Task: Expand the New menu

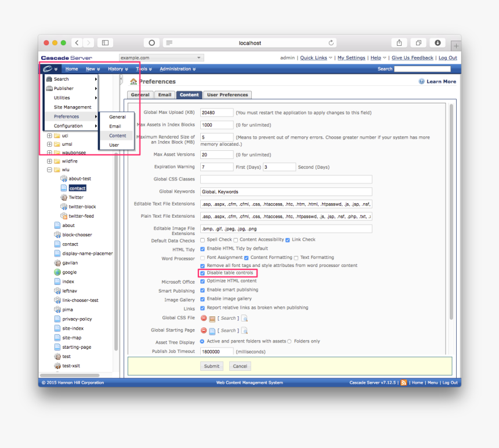Action: click(93, 68)
